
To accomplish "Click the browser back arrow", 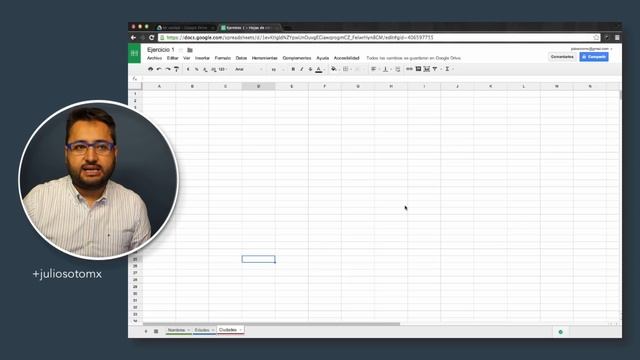I will pos(133,38).
